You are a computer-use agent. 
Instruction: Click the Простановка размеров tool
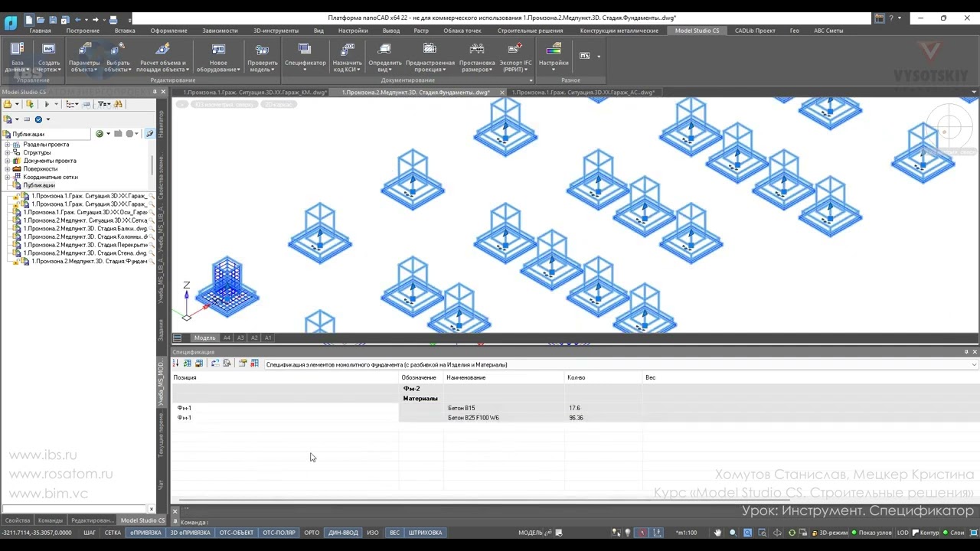[477, 57]
